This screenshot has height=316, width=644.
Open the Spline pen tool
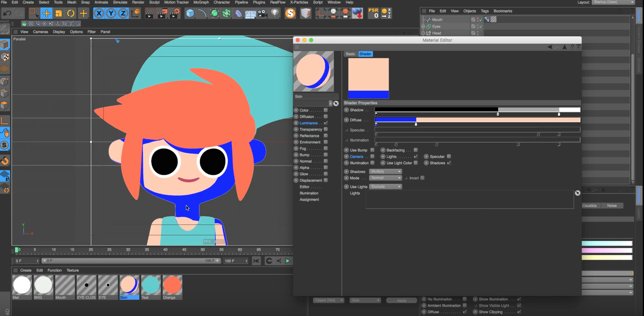[202, 13]
